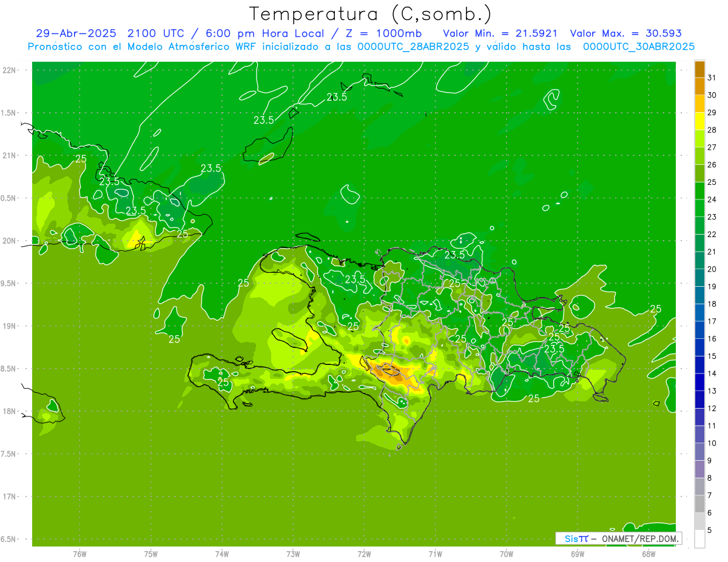
Task: Click the "22N" latitude label
Action: tap(9, 70)
